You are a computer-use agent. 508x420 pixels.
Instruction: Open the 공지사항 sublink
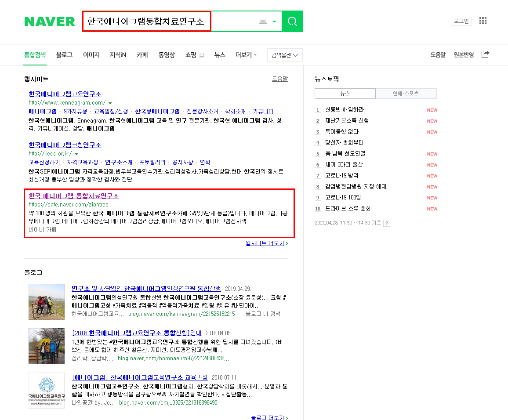pos(182,162)
